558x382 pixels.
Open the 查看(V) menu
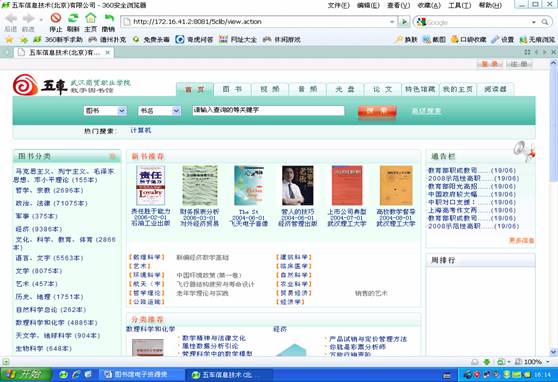399,5
